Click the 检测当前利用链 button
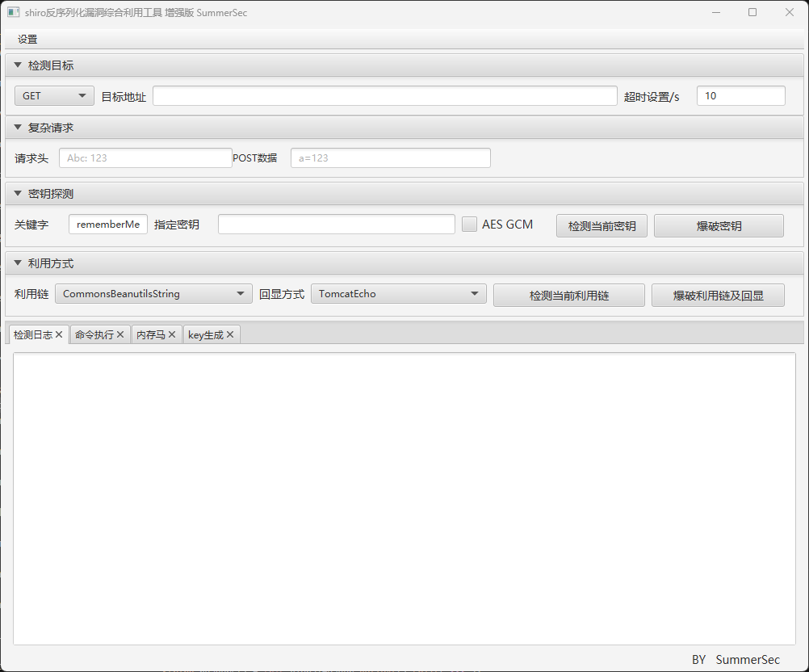This screenshot has width=809, height=672. pyautogui.click(x=568, y=296)
